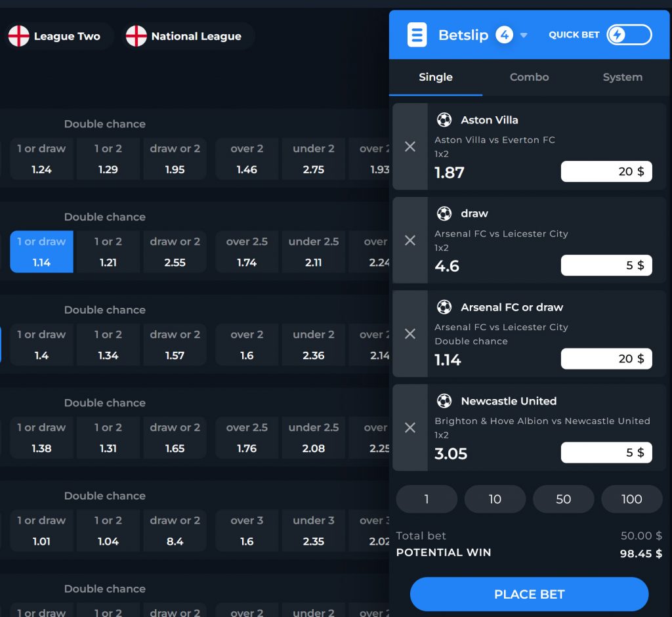The image size is (672, 617).
Task: Remove Arsenal FC or draw bet
Action: (410, 333)
